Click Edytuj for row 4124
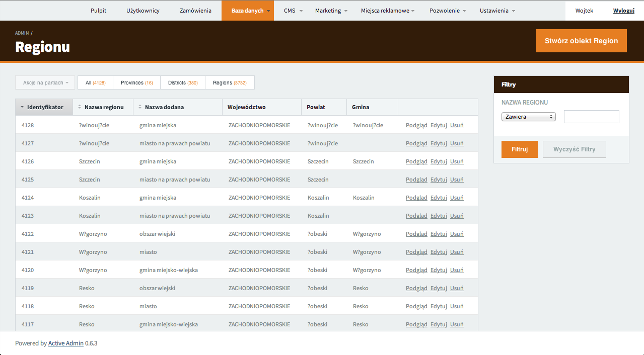The height and width of the screenshot is (355, 644). tap(439, 198)
